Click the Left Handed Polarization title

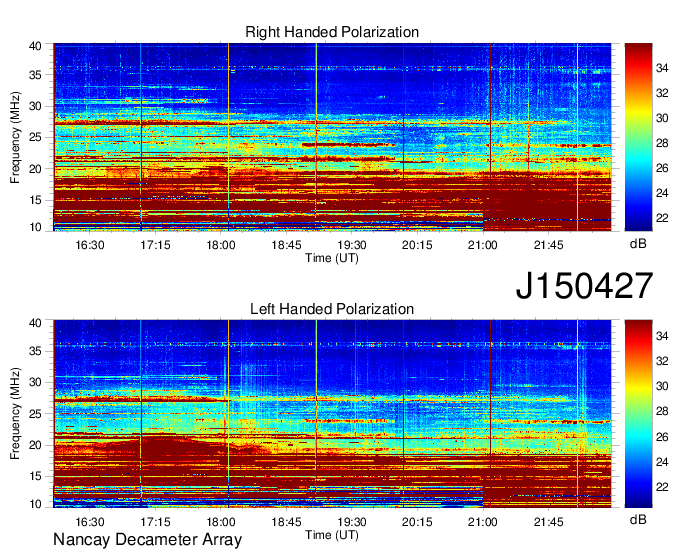(x=332, y=309)
